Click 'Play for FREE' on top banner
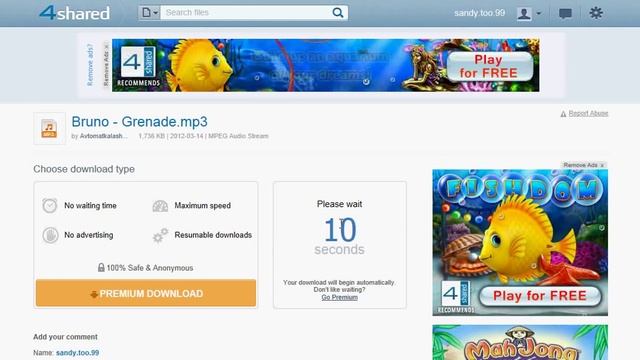640x360 pixels. pos(489,66)
